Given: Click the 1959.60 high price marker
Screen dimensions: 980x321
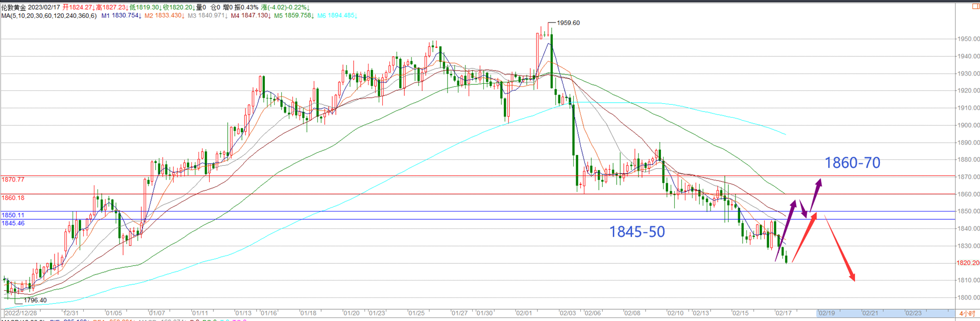Looking at the screenshot, I should 568,23.
